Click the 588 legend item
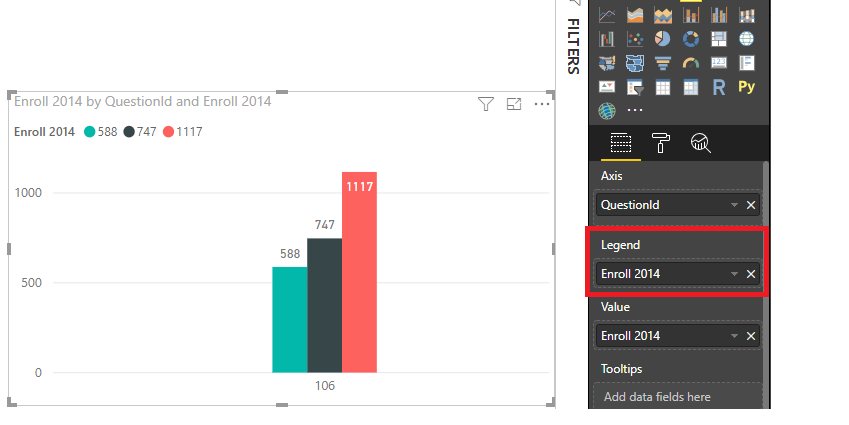Viewport: 849px width, 425px height. click(x=101, y=132)
